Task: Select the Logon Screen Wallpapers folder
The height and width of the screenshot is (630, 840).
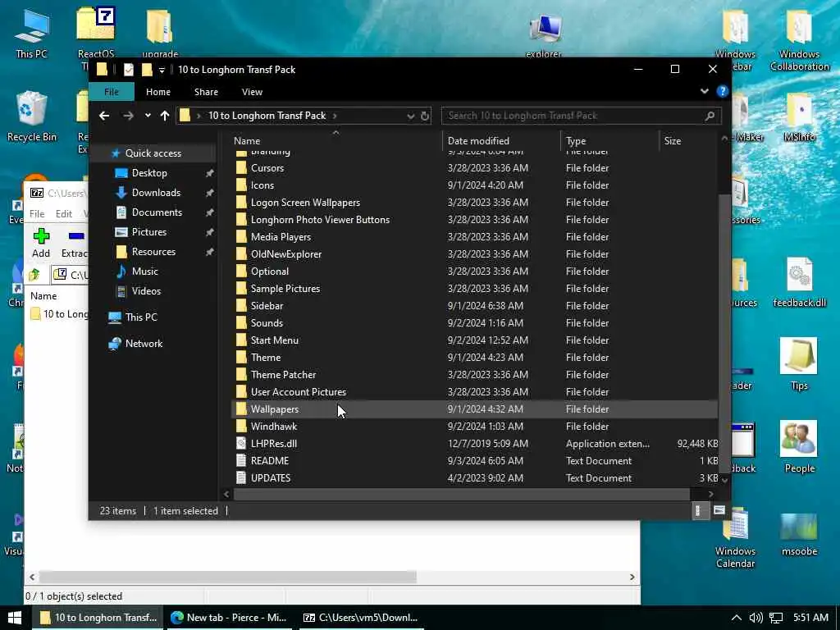Action: pos(305,203)
